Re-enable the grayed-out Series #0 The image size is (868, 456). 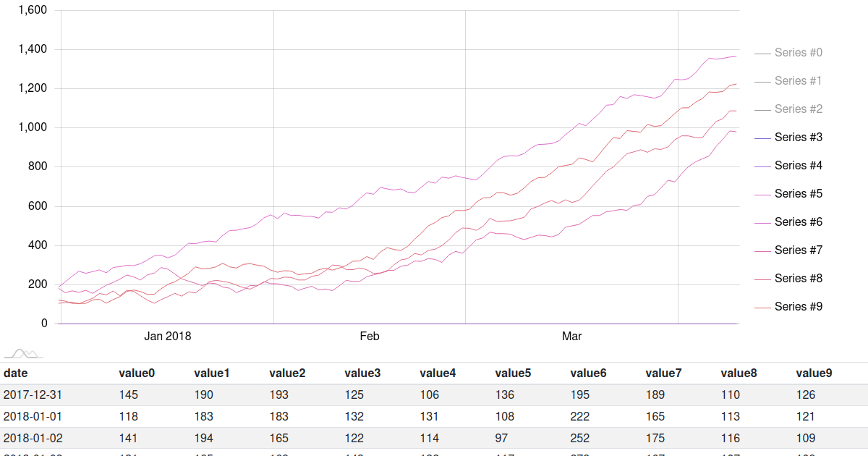coord(796,52)
